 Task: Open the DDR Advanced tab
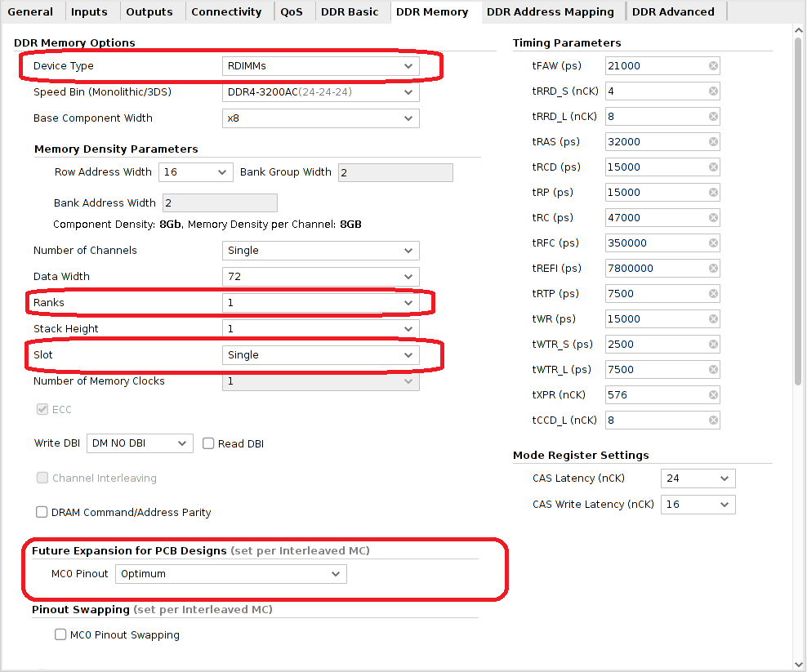(673, 11)
